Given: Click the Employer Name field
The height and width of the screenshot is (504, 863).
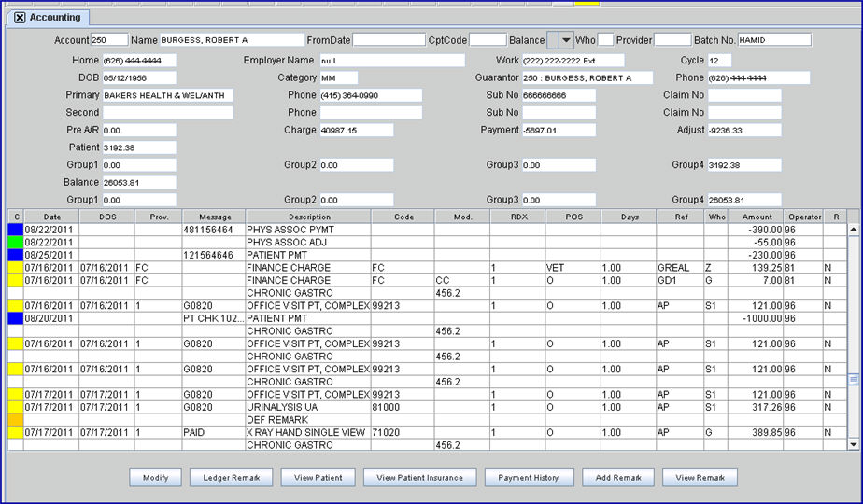Looking at the screenshot, I should click(x=392, y=61).
